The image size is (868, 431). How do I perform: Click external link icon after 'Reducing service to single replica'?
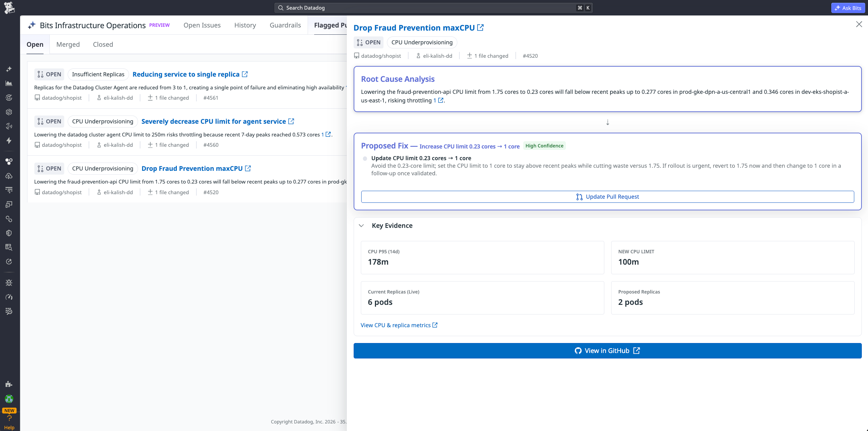pos(245,74)
